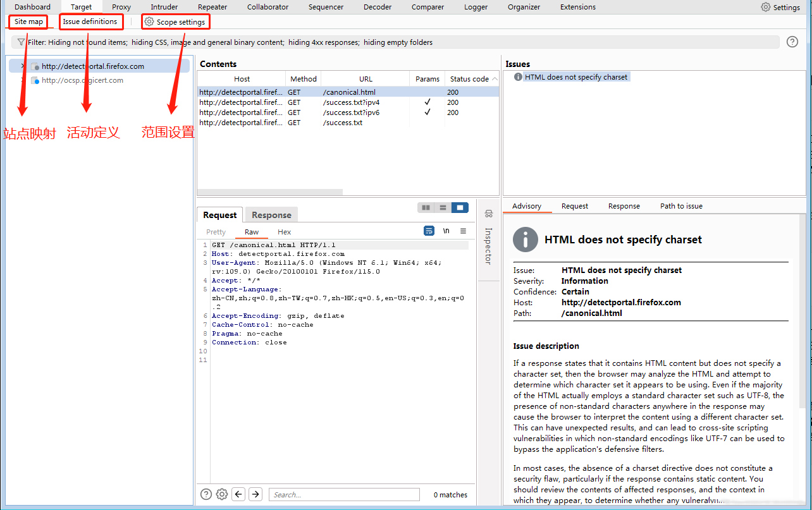The image size is (812, 510).
Task: Expand the detectportal.firefox.com tree node
Action: pyautogui.click(x=23, y=66)
